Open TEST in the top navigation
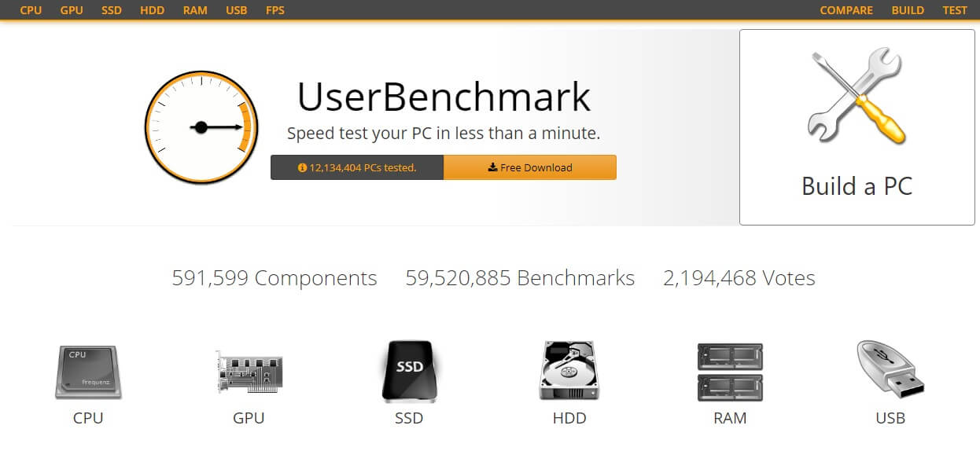This screenshot has height=473, width=980. (x=955, y=10)
